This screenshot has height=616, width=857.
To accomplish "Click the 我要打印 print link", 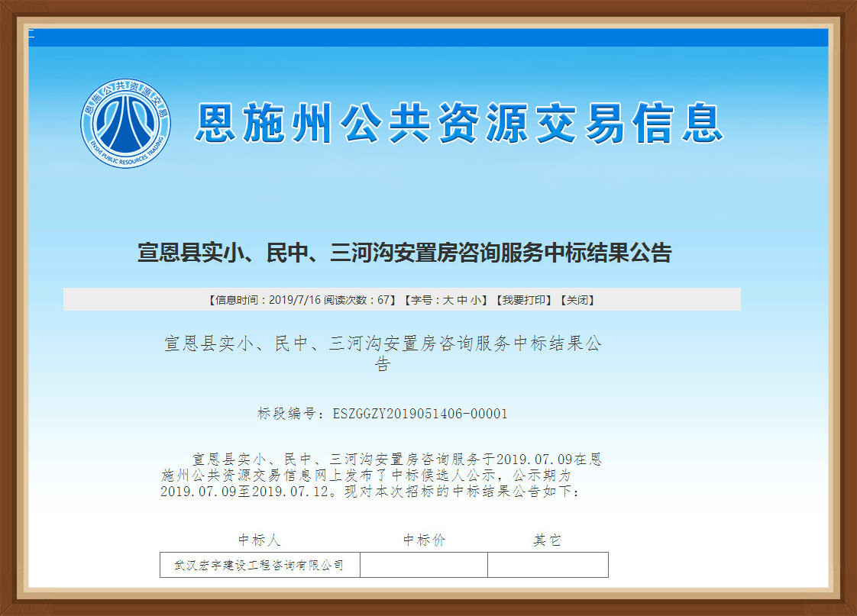I will 524,300.
